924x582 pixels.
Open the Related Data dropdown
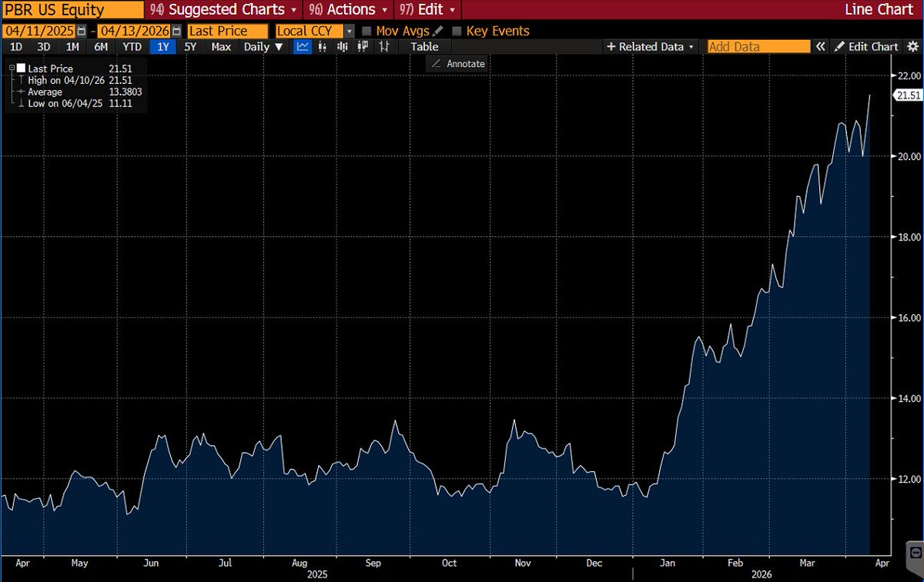[x=651, y=46]
